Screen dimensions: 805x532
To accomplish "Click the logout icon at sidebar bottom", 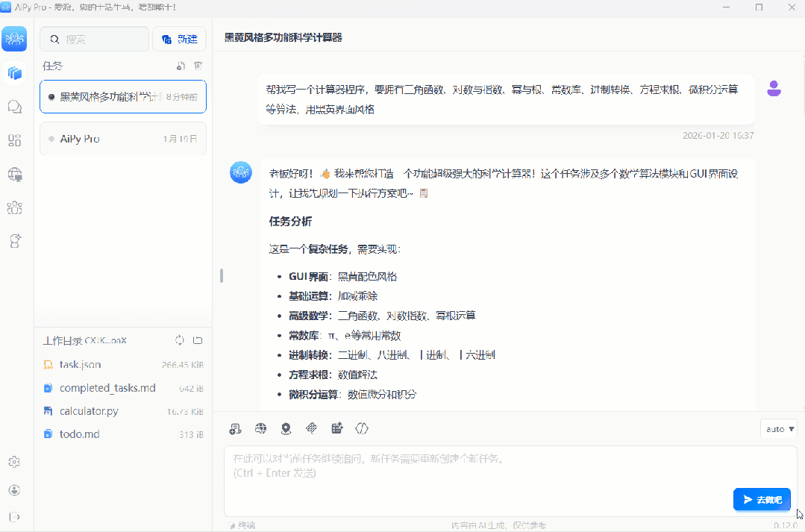I will (14, 517).
